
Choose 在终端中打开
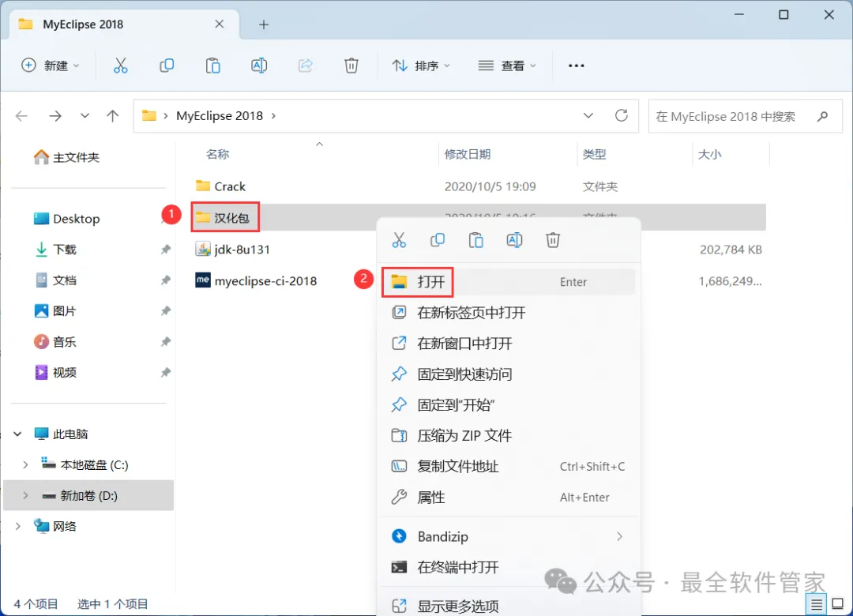[509, 567]
